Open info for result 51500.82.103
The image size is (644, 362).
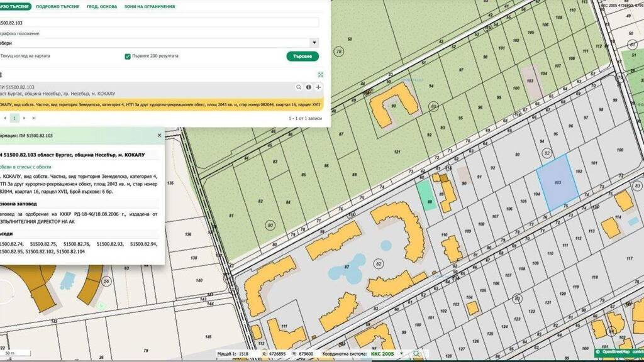coord(309,87)
